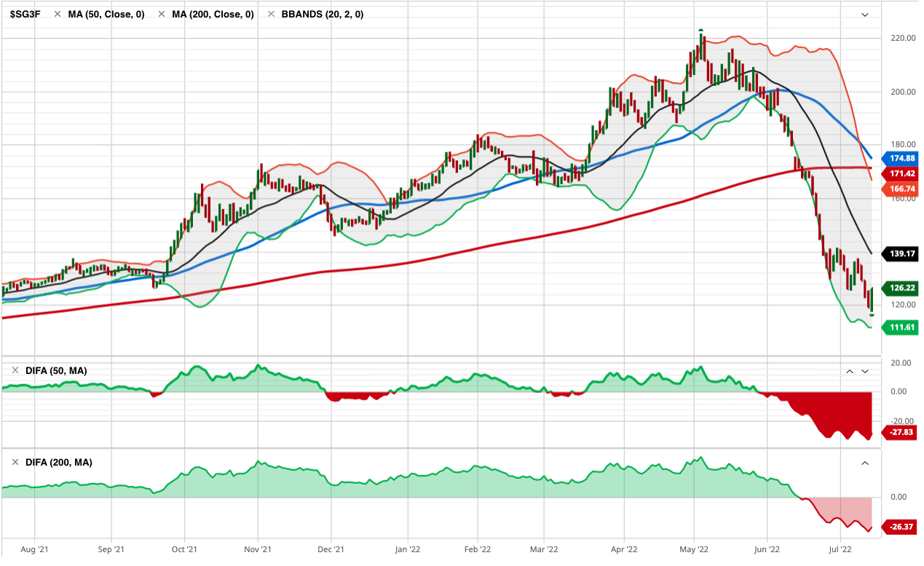924x566 pixels.
Task: Remove the BBANDS (20, 2, 0) study
Action: [x=272, y=15]
